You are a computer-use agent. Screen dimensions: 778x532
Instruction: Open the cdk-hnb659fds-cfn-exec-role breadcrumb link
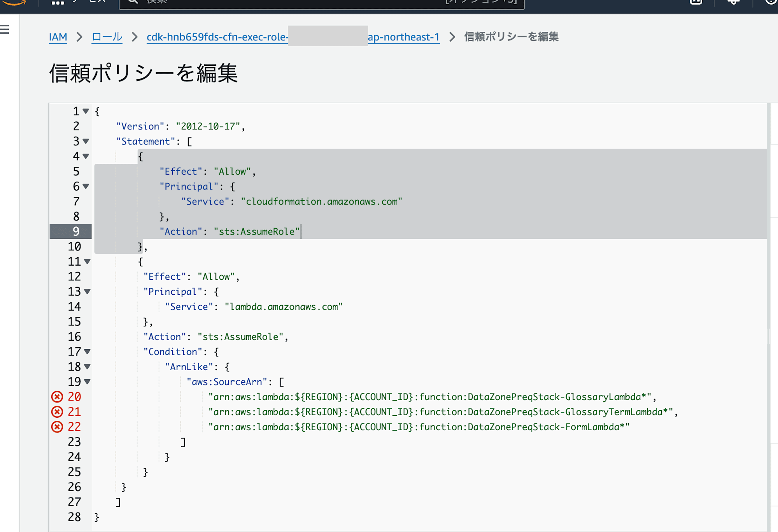point(293,37)
